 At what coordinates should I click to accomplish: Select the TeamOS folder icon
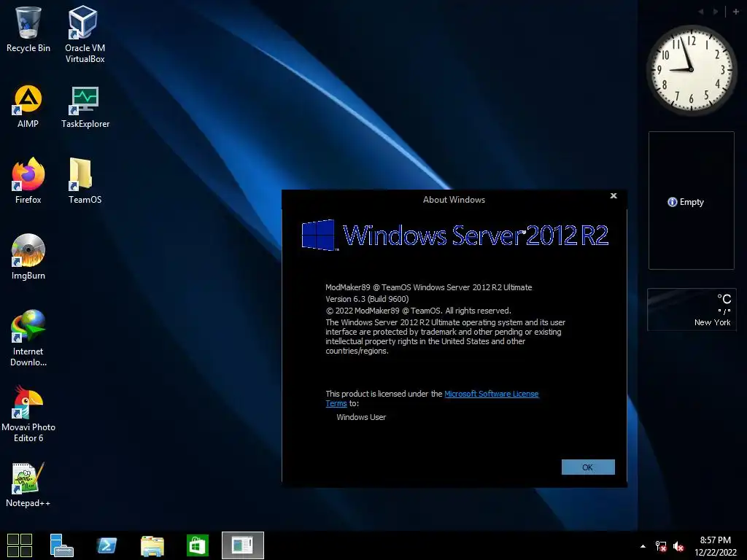85,181
